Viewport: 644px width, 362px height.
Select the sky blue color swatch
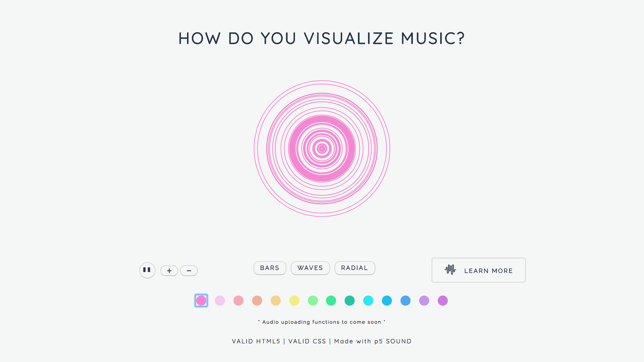[x=387, y=300]
